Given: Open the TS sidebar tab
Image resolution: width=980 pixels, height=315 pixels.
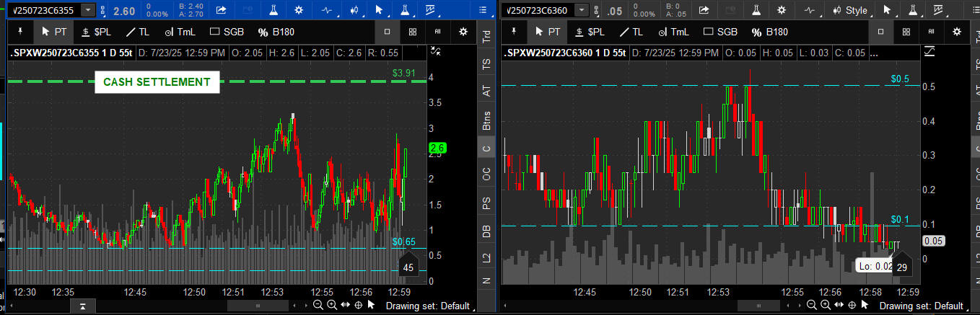Looking at the screenshot, I should pyautogui.click(x=486, y=63).
